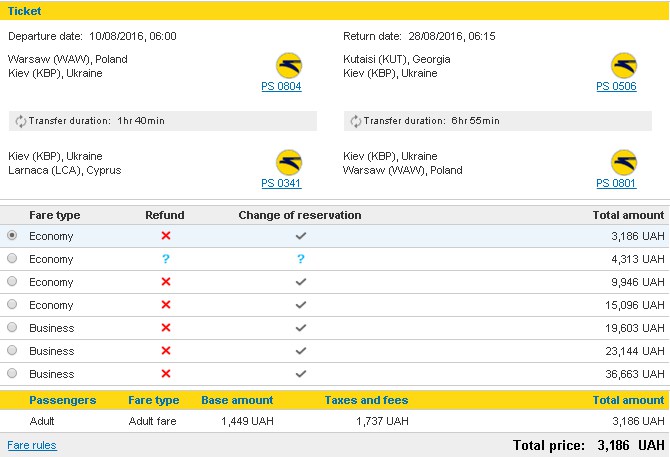Select the Economy fare radio for 9,946 UAH
670x457 pixels.
12,281
